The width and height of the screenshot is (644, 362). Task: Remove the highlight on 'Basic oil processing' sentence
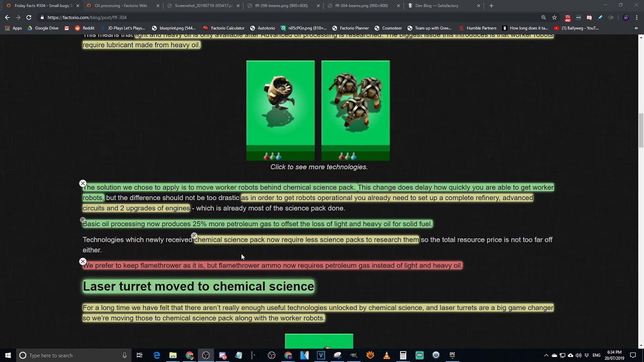tap(83, 220)
